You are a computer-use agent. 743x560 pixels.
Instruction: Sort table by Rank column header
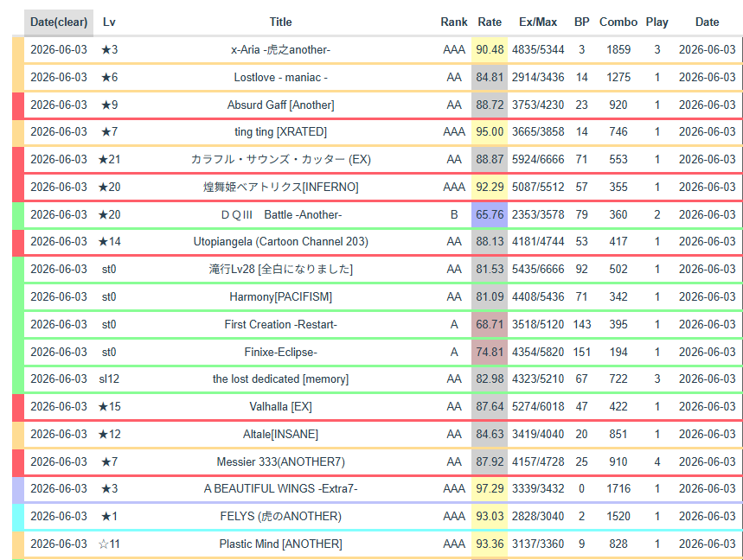pos(454,22)
